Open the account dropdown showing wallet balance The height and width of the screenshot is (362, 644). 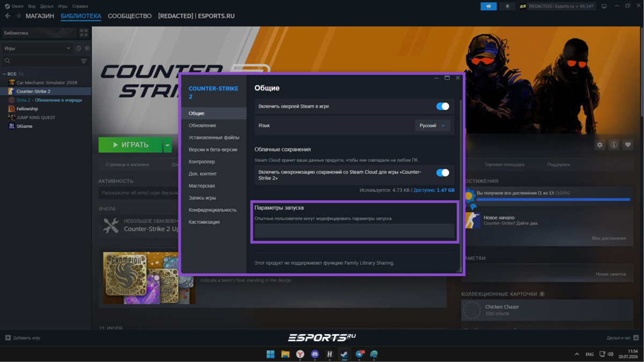click(557, 6)
